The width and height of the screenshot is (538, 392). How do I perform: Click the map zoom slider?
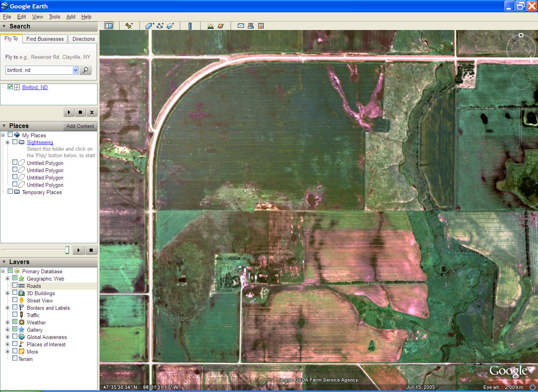(521, 125)
